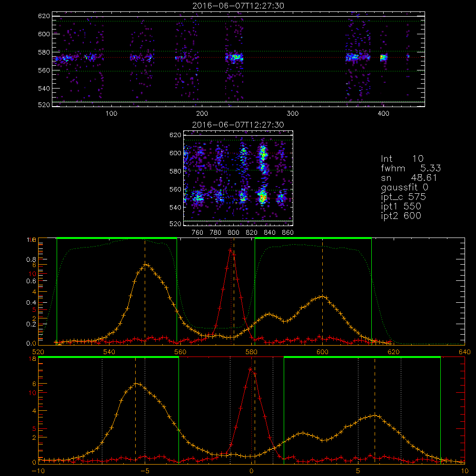
Task: Select the "ipt_c 575" parameter line
Action: pos(404,197)
